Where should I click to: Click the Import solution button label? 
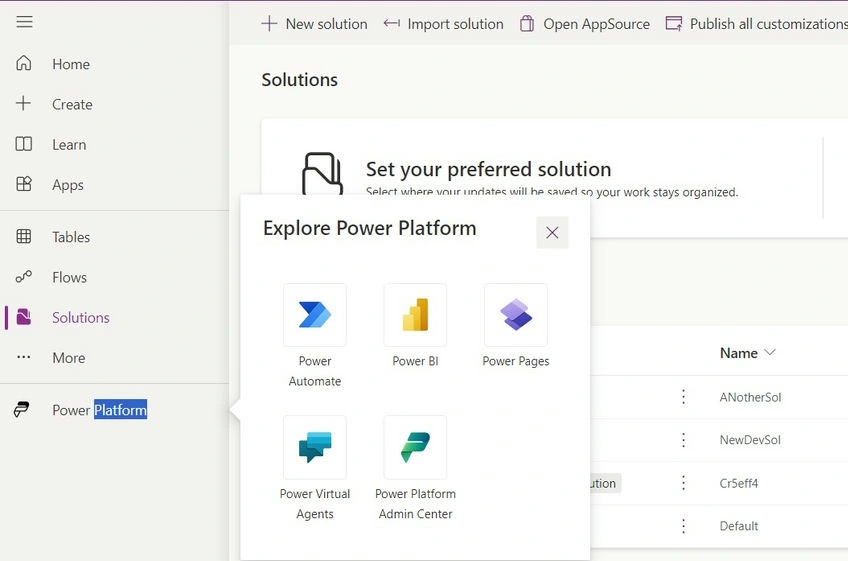click(x=455, y=24)
